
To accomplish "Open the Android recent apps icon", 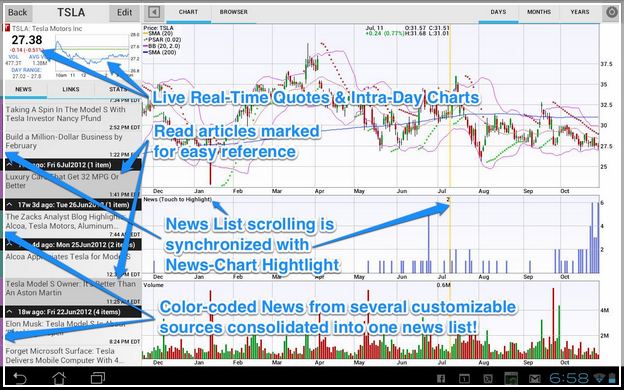I will [98, 378].
